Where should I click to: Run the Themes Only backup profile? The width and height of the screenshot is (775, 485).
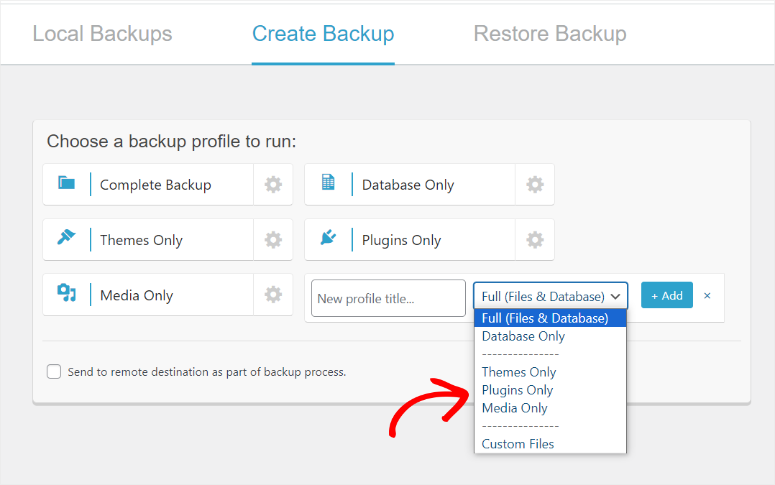click(141, 240)
